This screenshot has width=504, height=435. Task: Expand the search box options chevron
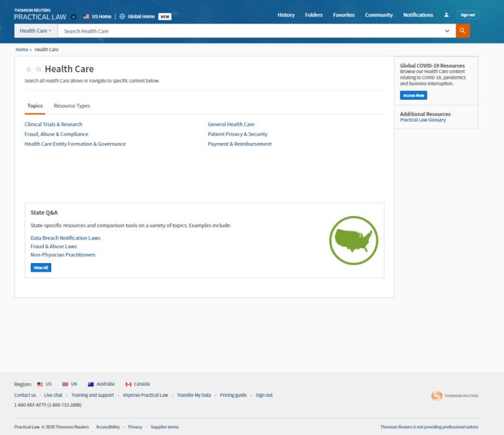(x=447, y=31)
